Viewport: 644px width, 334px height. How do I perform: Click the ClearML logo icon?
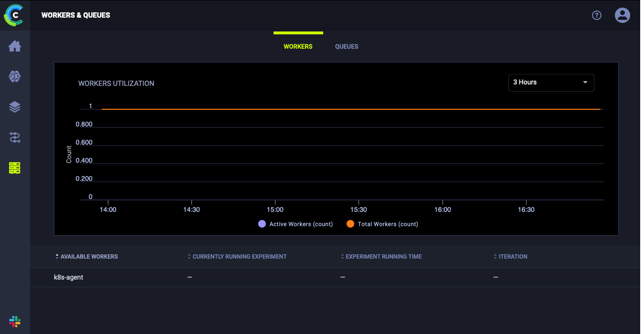14,15
